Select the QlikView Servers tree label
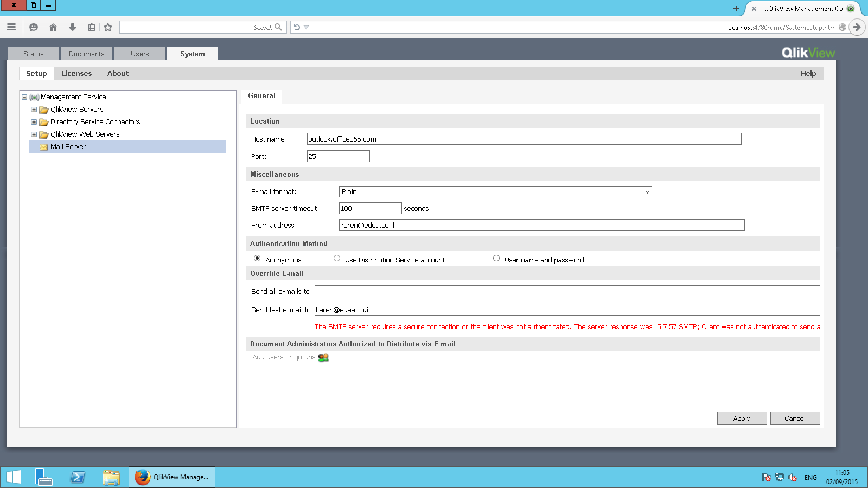Image resolution: width=868 pixels, height=488 pixels. coord(77,110)
